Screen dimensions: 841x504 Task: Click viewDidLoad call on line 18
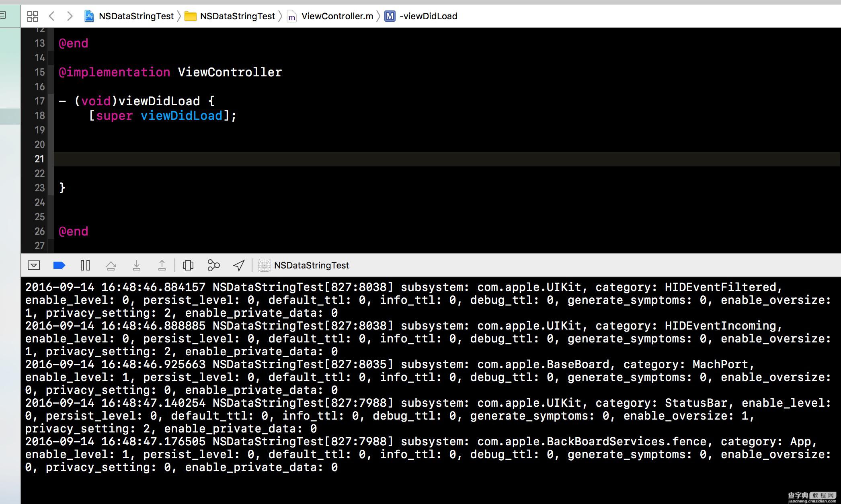click(182, 116)
